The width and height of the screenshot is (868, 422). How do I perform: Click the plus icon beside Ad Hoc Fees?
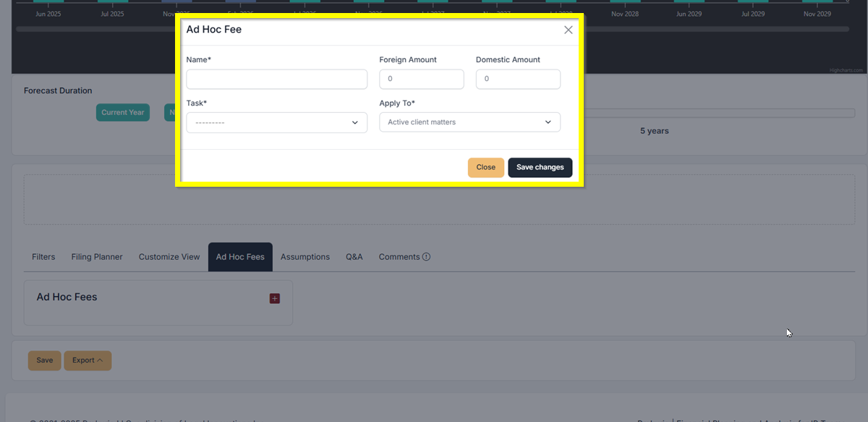pyautogui.click(x=274, y=298)
